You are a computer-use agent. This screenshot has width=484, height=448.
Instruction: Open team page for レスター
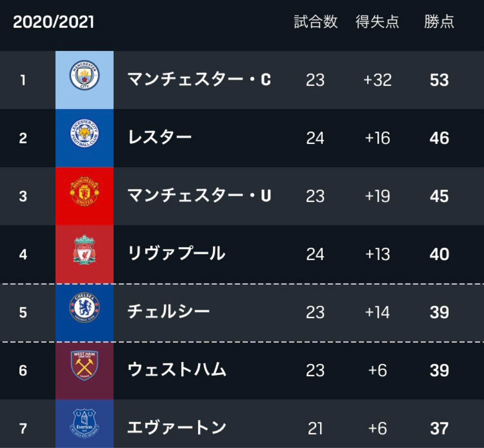pos(160,138)
